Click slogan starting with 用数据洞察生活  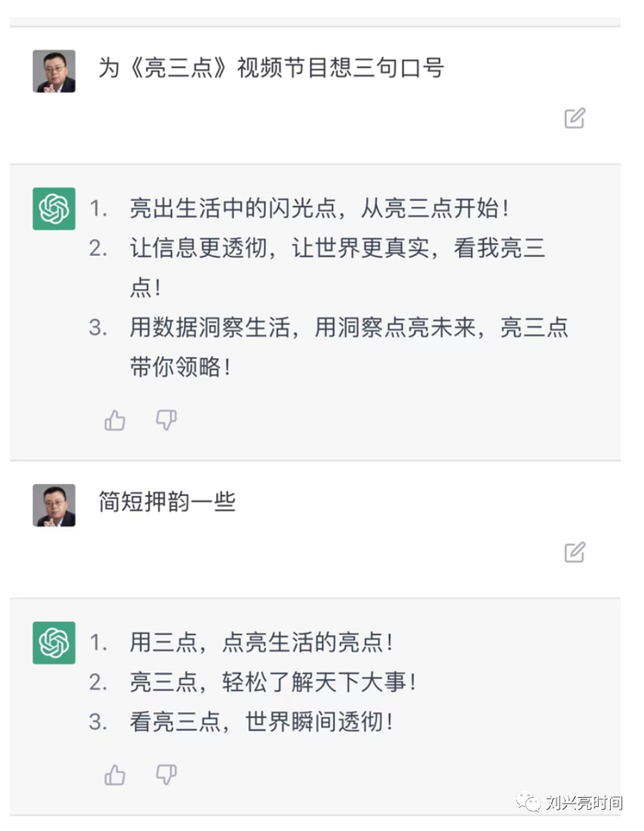click(x=350, y=329)
